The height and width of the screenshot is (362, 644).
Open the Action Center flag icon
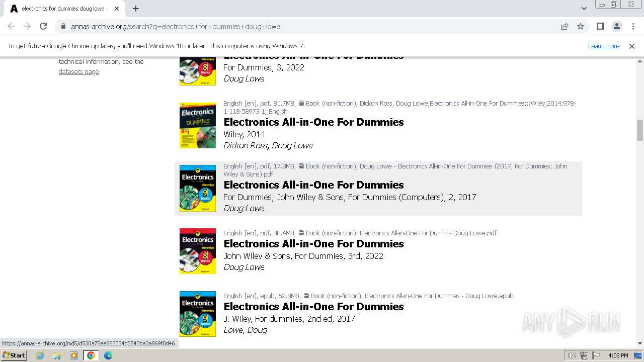tap(596, 355)
